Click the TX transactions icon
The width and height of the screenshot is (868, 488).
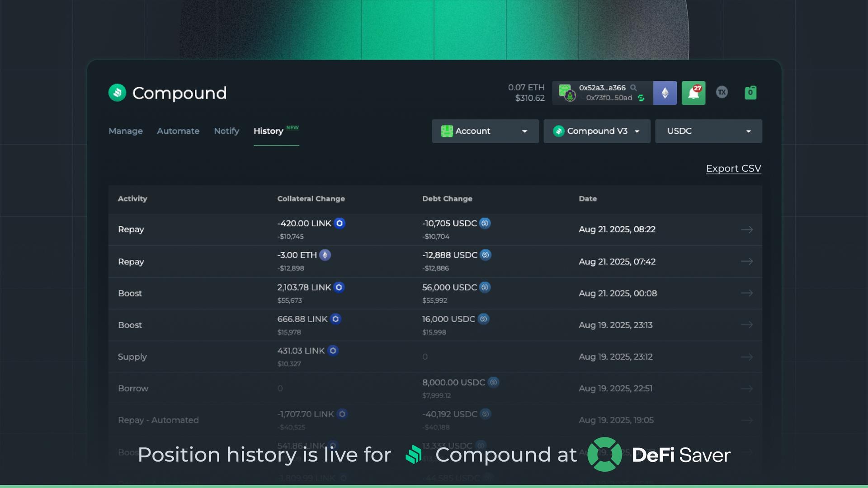pyautogui.click(x=722, y=92)
